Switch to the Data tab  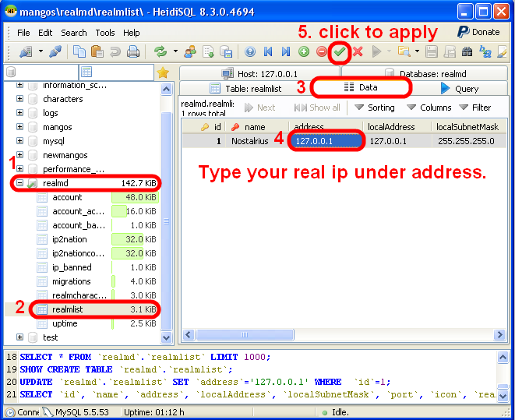click(361, 87)
